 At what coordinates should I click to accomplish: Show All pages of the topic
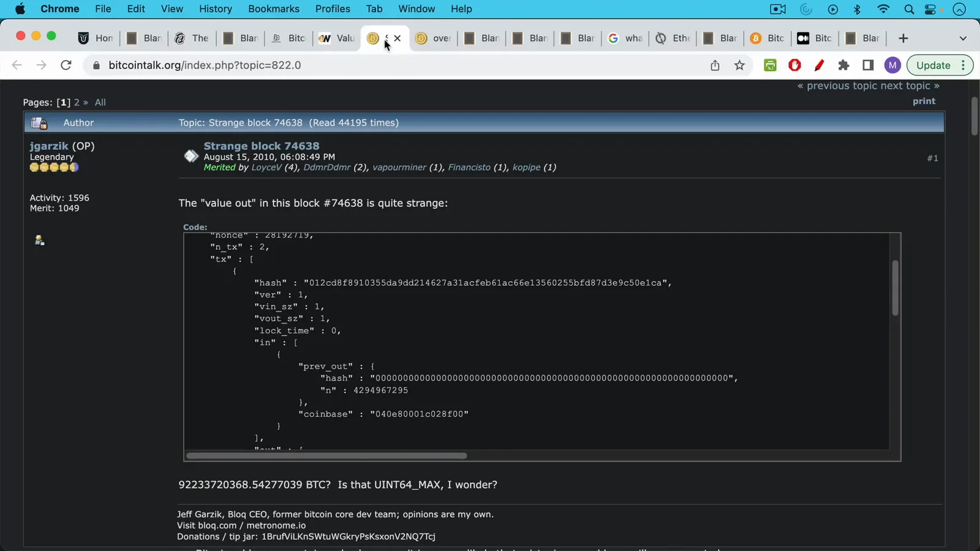pos(100,102)
